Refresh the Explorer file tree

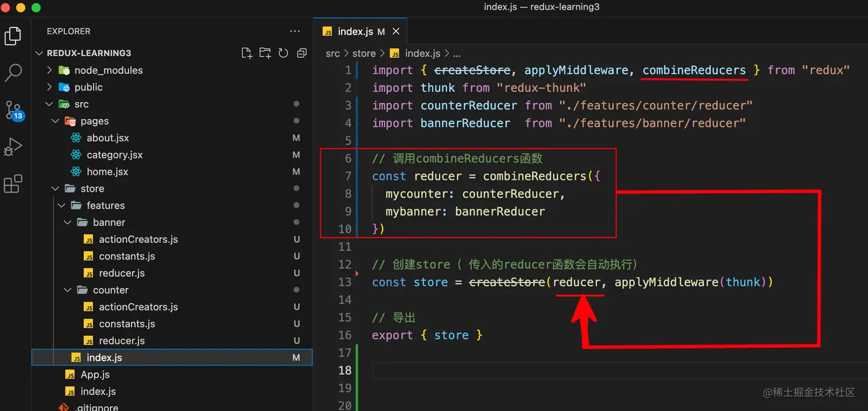[284, 53]
